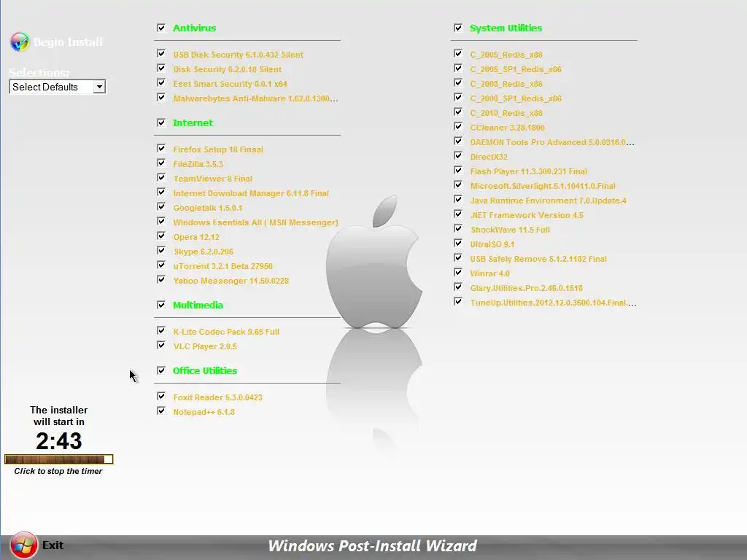
Task: Uncheck ShockWave 11.5 Full checkbox
Action: tap(458, 229)
